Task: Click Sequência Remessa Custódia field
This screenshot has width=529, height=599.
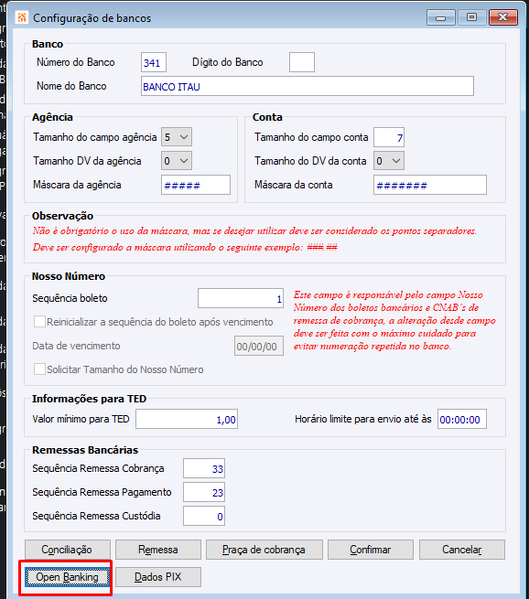Action: click(204, 516)
